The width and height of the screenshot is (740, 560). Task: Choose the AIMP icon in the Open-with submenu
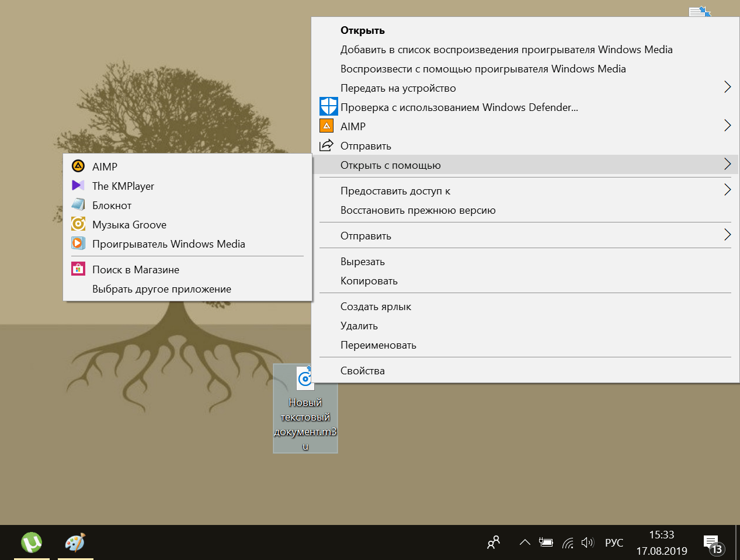tap(78, 166)
